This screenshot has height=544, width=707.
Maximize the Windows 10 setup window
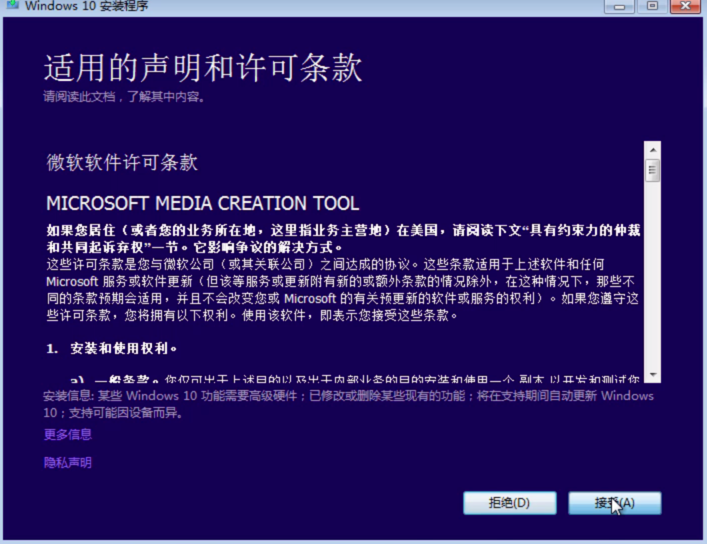(652, 6)
